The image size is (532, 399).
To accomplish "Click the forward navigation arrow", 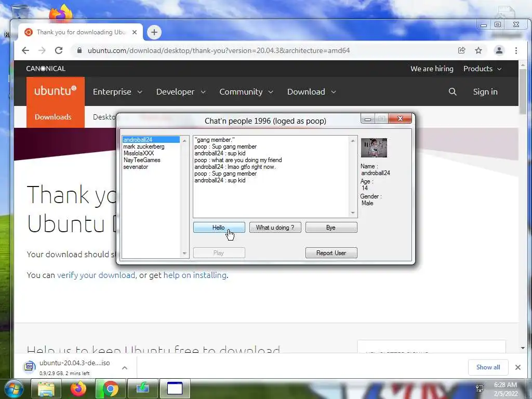I will [42, 50].
